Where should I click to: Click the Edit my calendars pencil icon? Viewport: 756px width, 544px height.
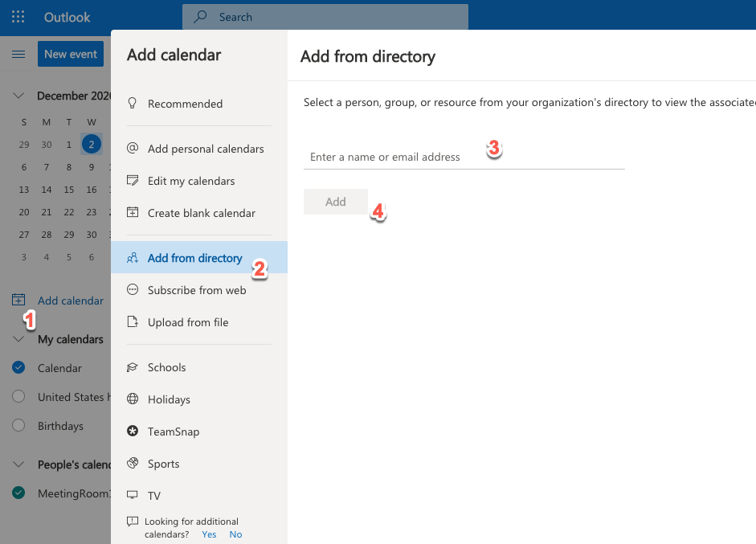pos(132,180)
